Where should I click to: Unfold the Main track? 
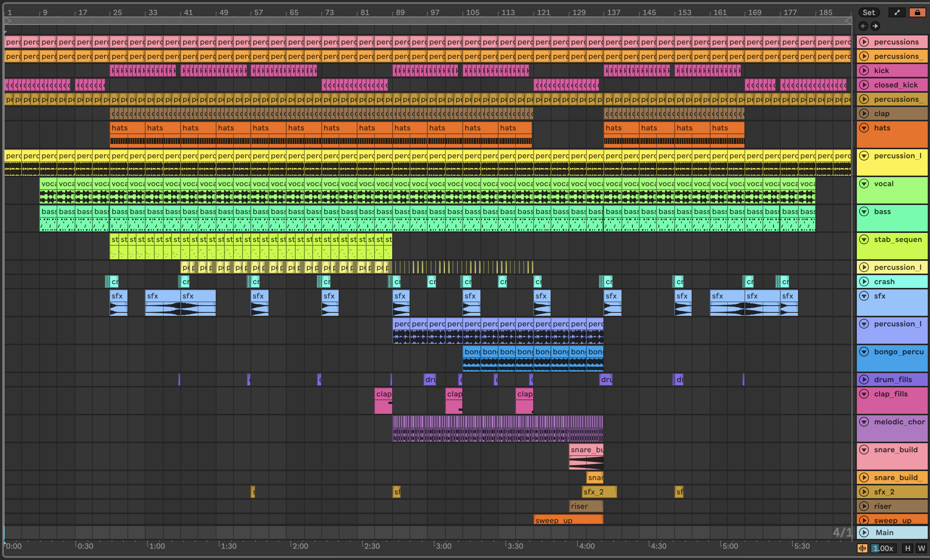point(864,532)
